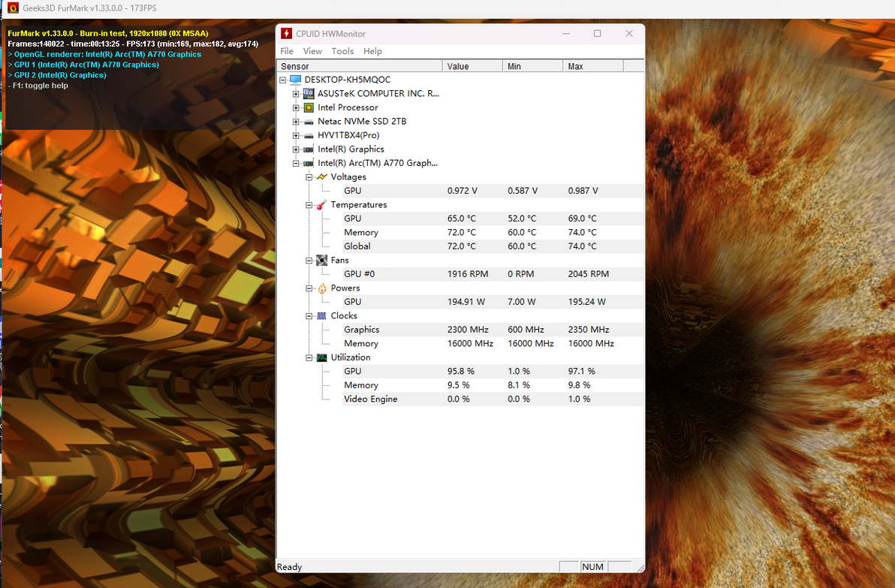Click the Intel Processor chip icon

pos(309,107)
